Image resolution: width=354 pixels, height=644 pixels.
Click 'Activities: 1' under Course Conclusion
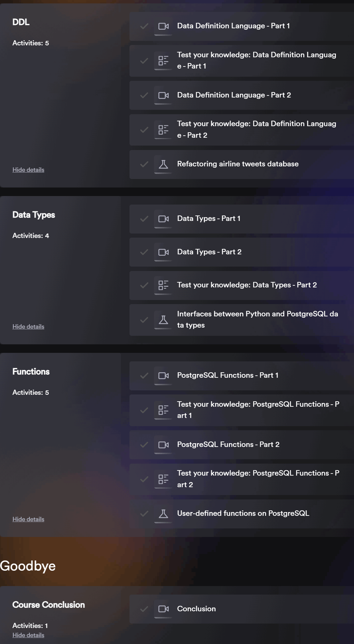coord(30,626)
